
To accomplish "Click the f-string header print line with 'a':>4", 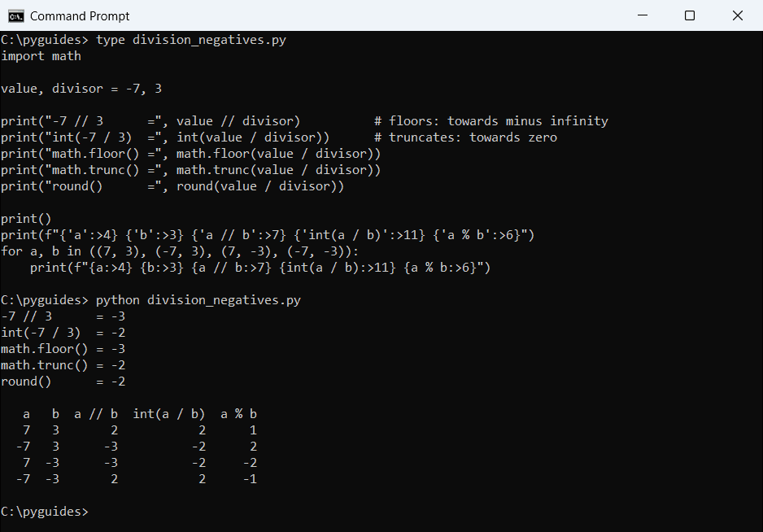I will tap(268, 235).
